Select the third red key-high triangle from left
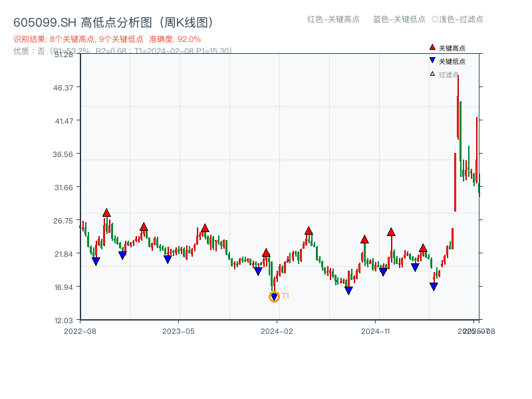 click(x=205, y=228)
